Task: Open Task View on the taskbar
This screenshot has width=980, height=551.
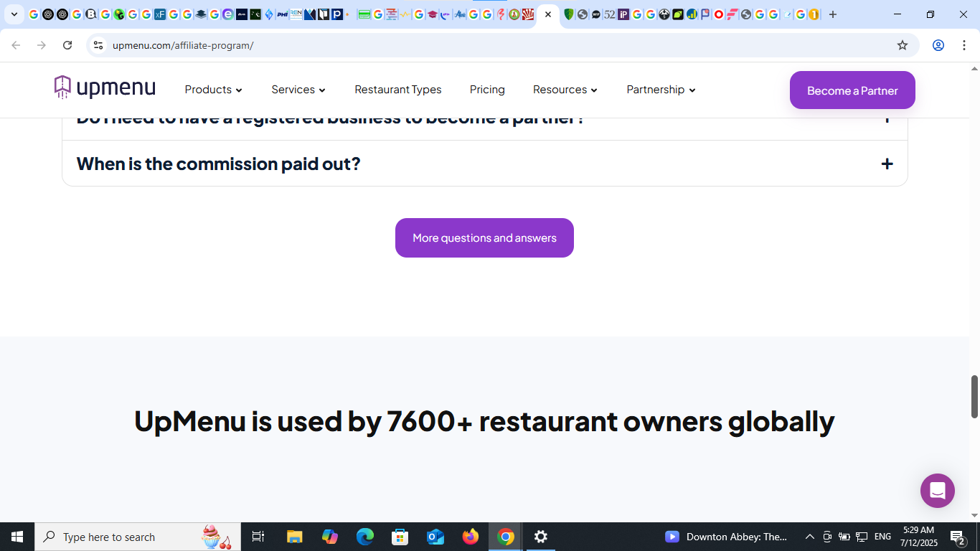Action: (258, 537)
